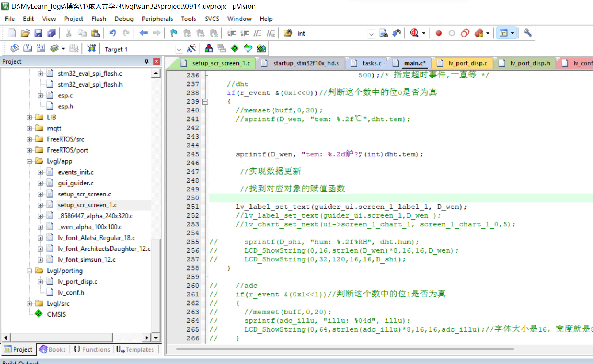Open the Peripherals menu
The image size is (593, 364).
(157, 19)
